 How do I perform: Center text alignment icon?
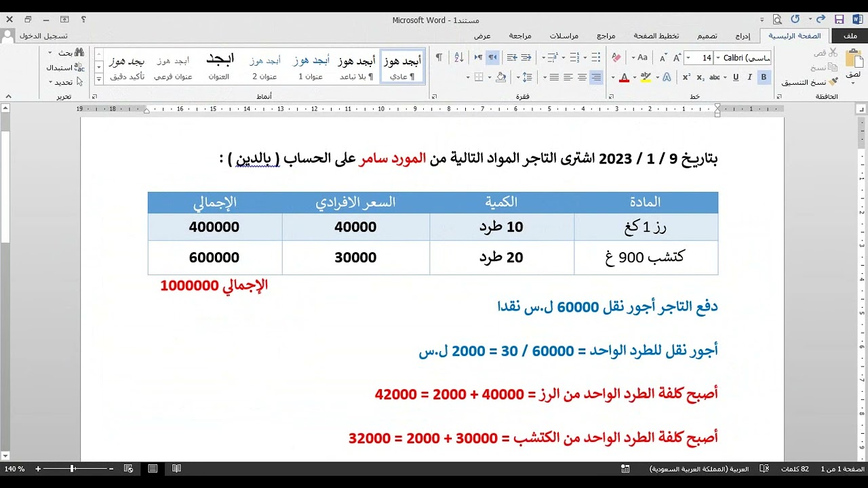(x=583, y=77)
